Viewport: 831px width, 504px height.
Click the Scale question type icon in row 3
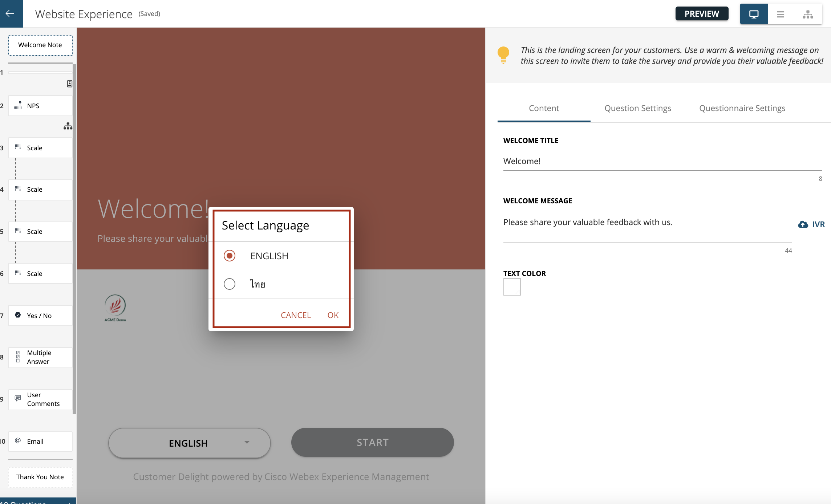pos(18,147)
